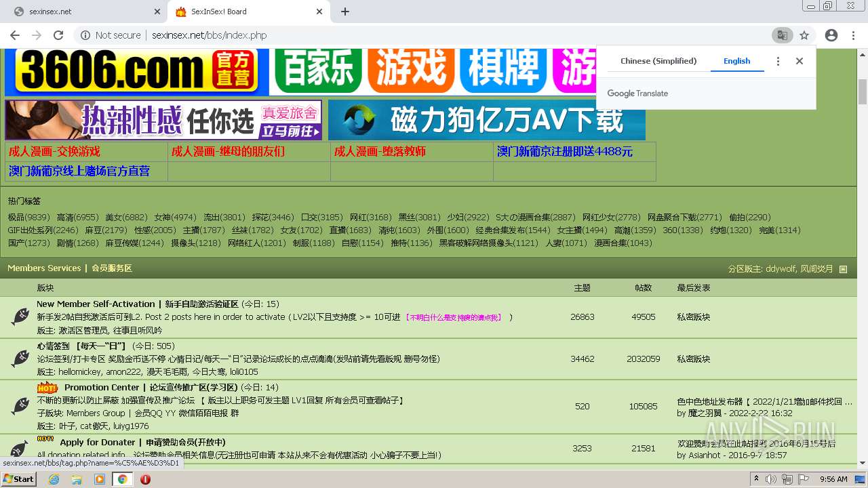Click Chrome icon in taskbar
868x488 pixels.
[122, 479]
